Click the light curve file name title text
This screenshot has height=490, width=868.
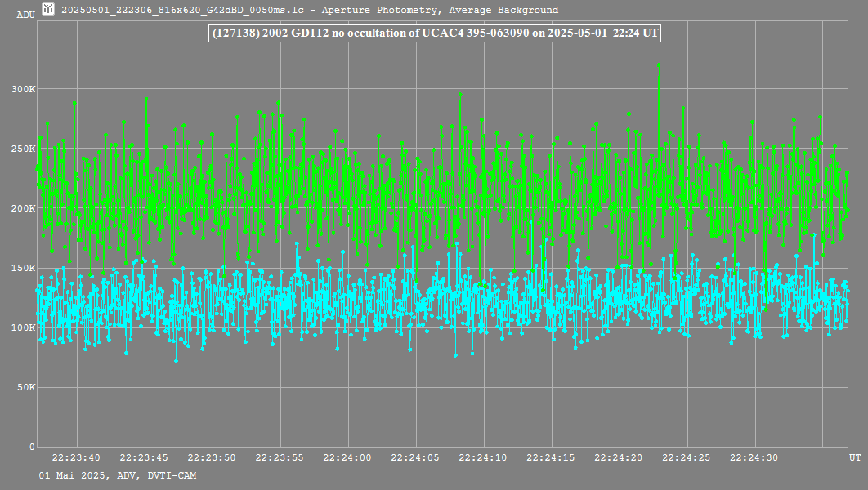pyautogui.click(x=310, y=11)
